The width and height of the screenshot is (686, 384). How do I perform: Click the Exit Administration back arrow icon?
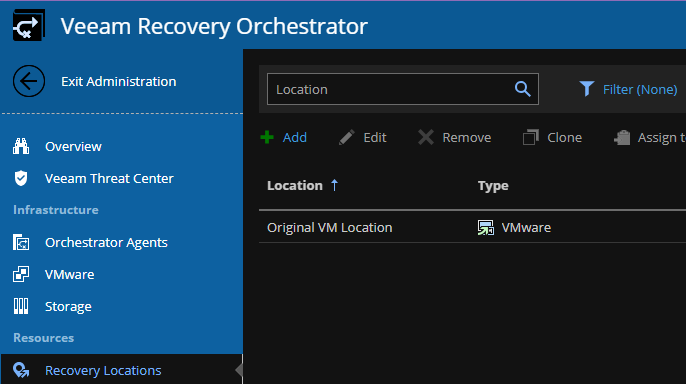coord(29,81)
